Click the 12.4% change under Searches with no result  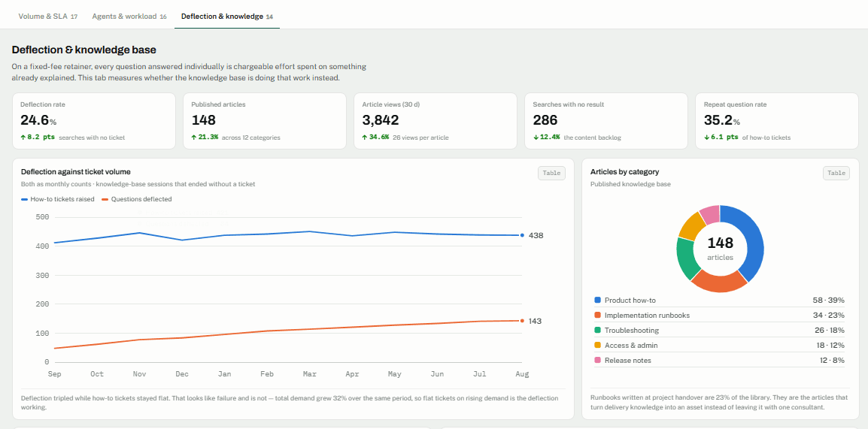click(546, 137)
